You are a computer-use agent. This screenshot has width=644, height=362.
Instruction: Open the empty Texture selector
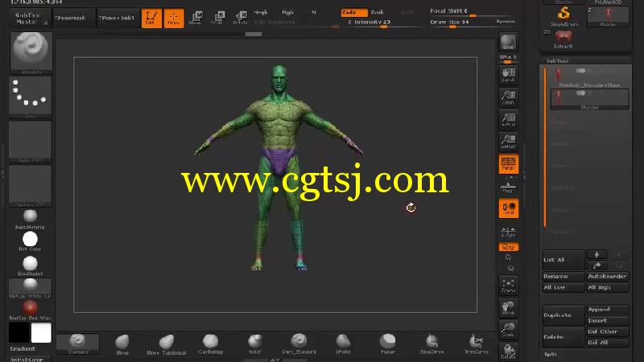[30, 186]
